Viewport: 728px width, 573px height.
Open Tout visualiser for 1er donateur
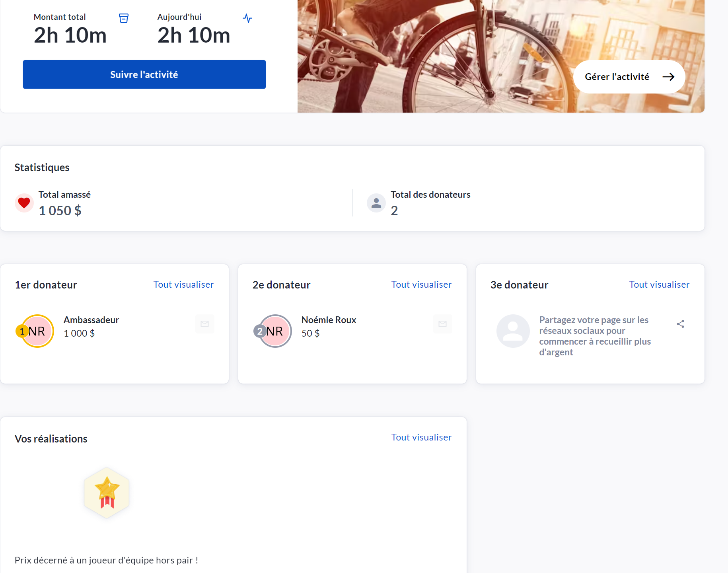(x=183, y=285)
